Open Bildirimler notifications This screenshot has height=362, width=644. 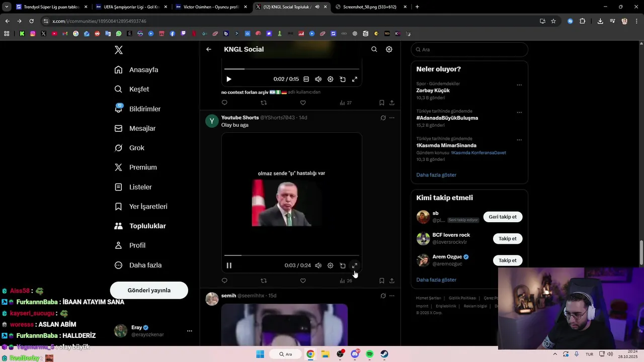pyautogui.click(x=137, y=109)
